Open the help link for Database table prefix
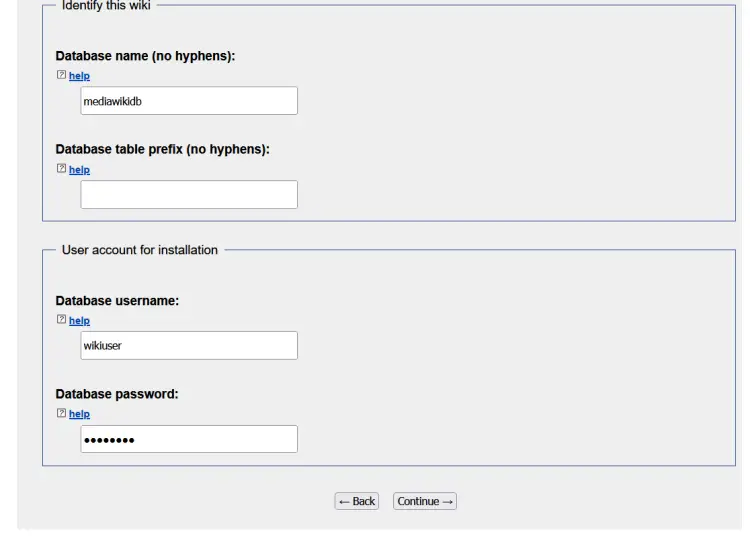 [x=79, y=170]
